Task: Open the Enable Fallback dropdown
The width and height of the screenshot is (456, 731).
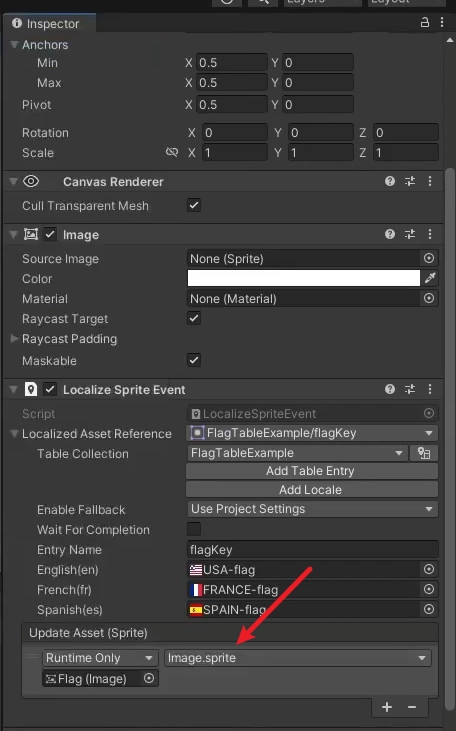Action: 312,509
